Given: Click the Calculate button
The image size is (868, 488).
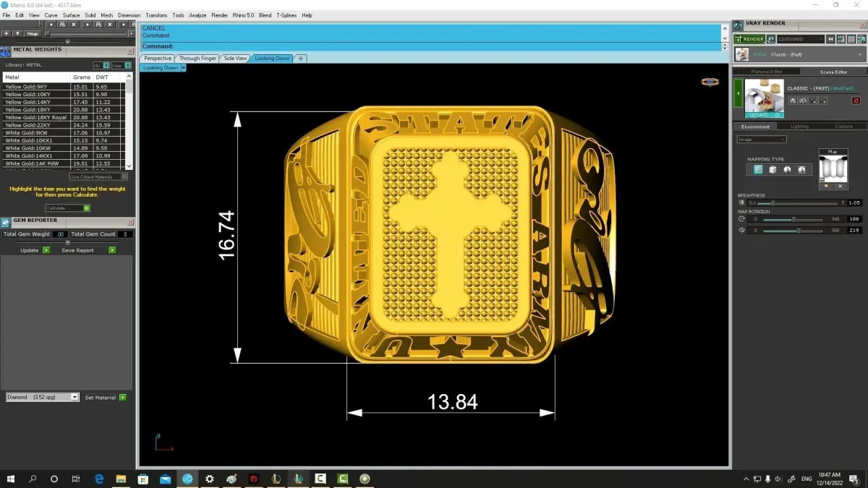Looking at the screenshot, I should click(67, 208).
